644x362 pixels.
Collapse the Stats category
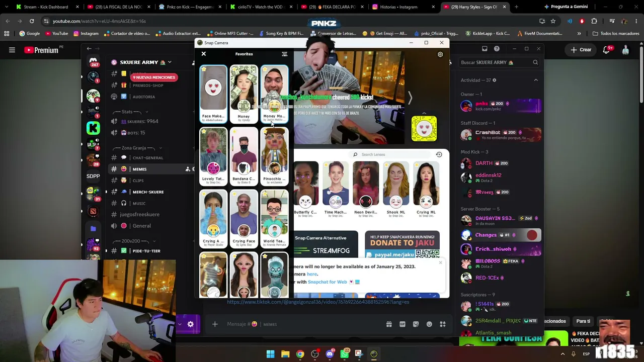tap(131, 112)
